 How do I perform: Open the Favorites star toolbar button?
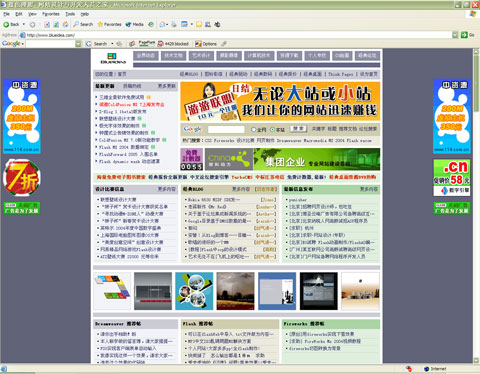(x=109, y=24)
